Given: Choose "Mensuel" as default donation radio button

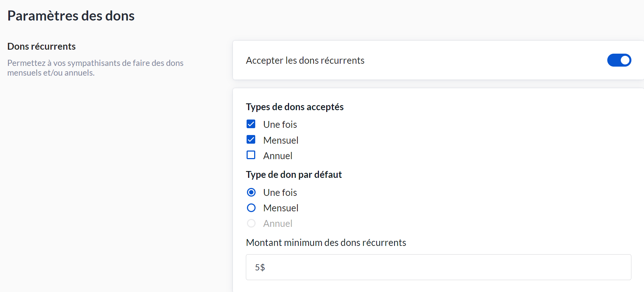Looking at the screenshot, I should click(251, 208).
